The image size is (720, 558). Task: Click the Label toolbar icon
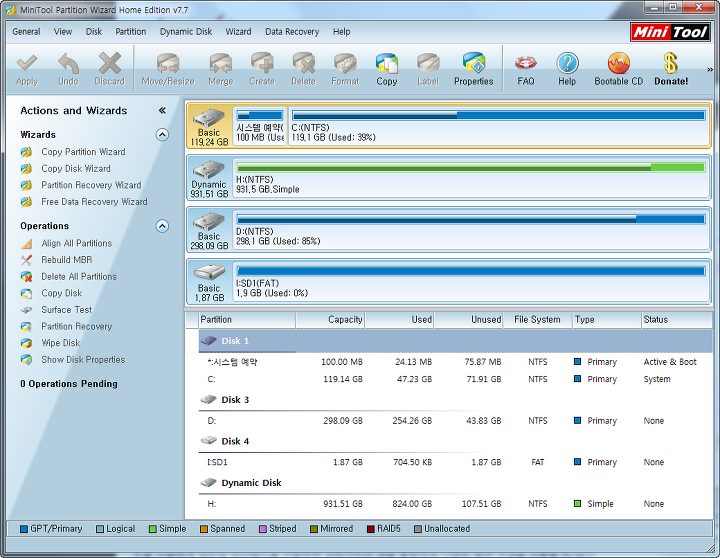point(428,69)
